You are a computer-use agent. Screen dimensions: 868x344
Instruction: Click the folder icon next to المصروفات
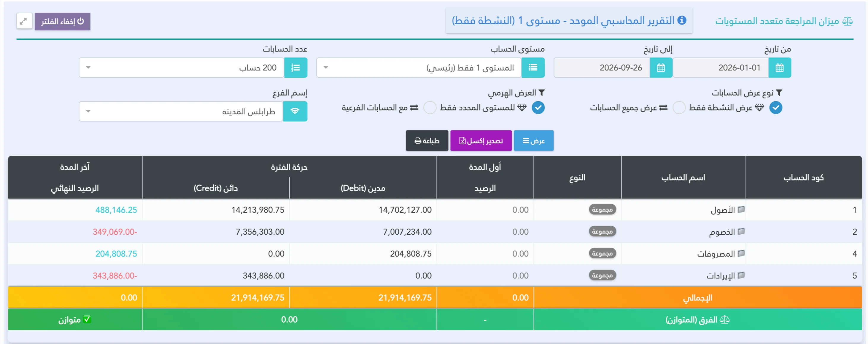click(741, 253)
